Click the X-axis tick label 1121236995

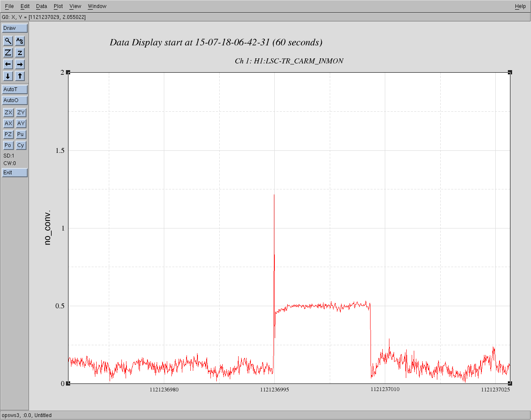pos(274,390)
